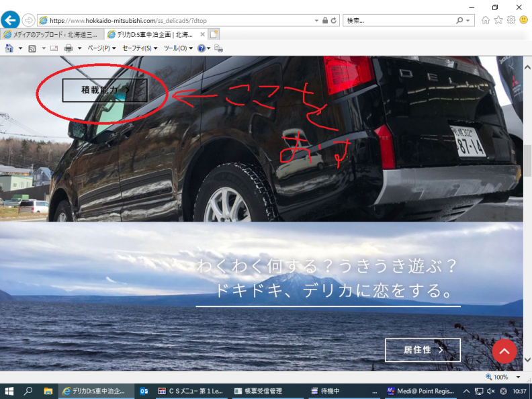Open the address bar autocomplete dropdown
This screenshot has width=532, height=399.
tap(316, 20)
